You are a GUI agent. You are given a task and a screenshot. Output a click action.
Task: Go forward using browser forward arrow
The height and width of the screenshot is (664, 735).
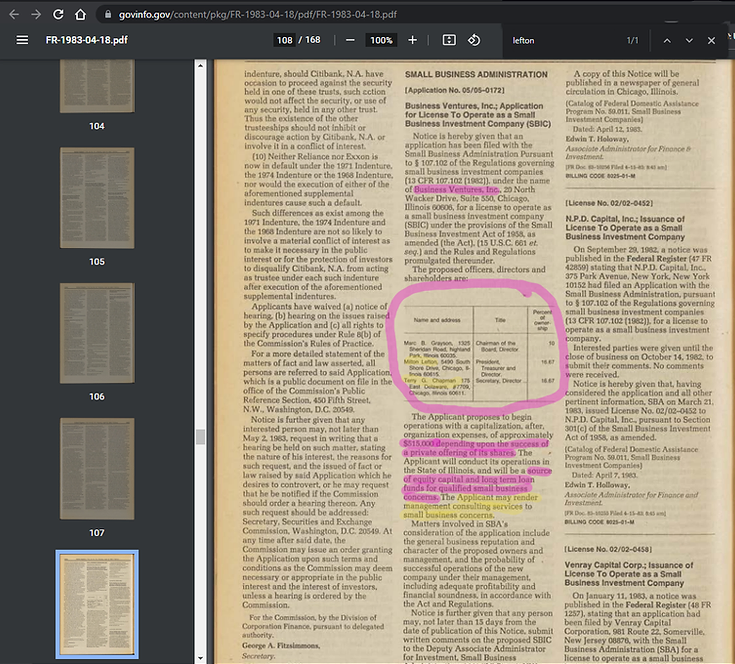(36, 15)
